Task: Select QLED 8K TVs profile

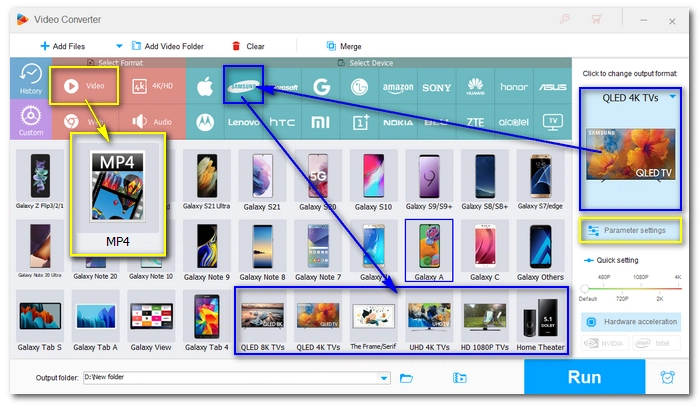Action: [x=262, y=321]
